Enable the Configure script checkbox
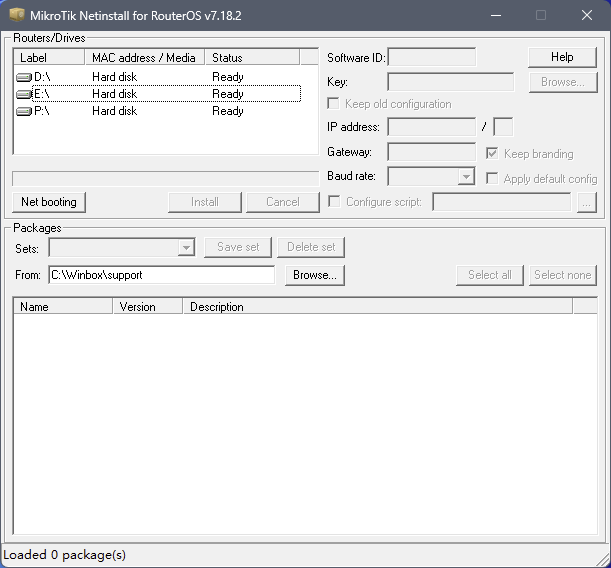This screenshot has width=611, height=568. click(334, 201)
